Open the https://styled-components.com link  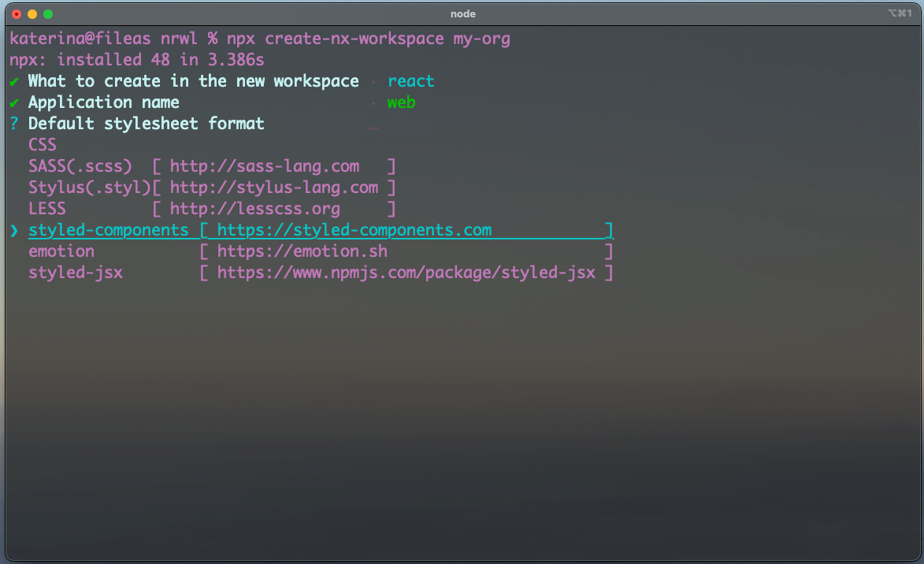coord(354,230)
